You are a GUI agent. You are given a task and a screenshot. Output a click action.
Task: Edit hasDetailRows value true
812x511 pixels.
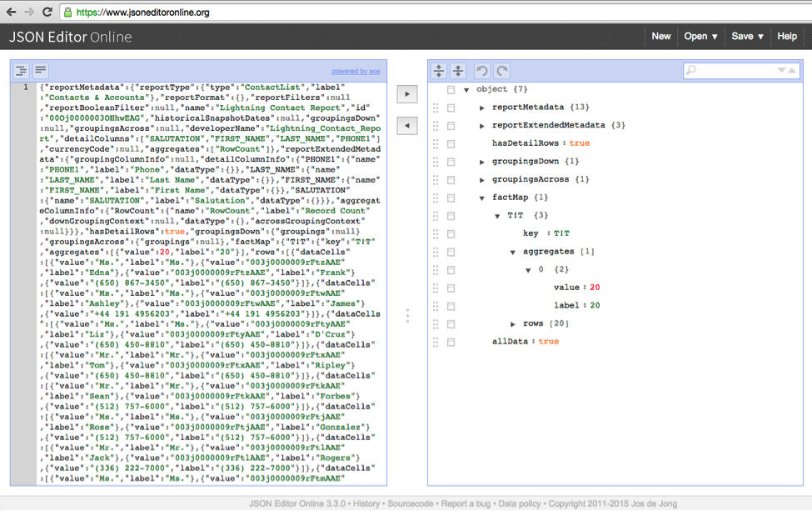pos(580,143)
